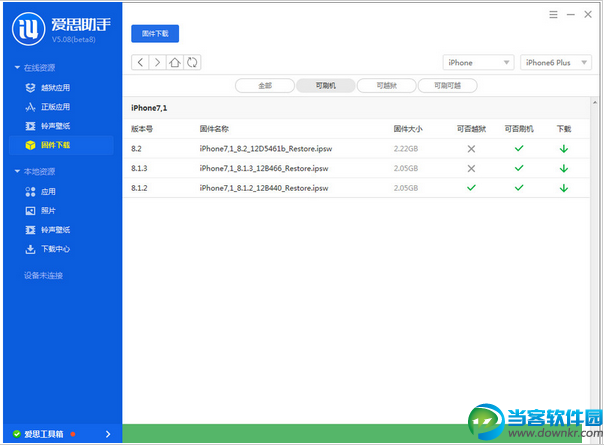Screen dimensions: 604x447
Task: Click the flashable checkmark for 8.1.2
Action: pos(519,188)
